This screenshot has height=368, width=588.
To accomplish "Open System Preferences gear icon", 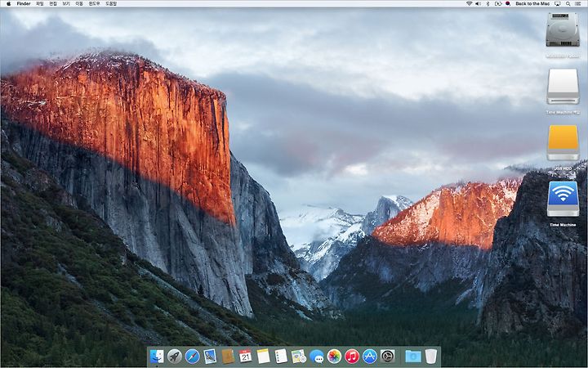I will [387, 357].
